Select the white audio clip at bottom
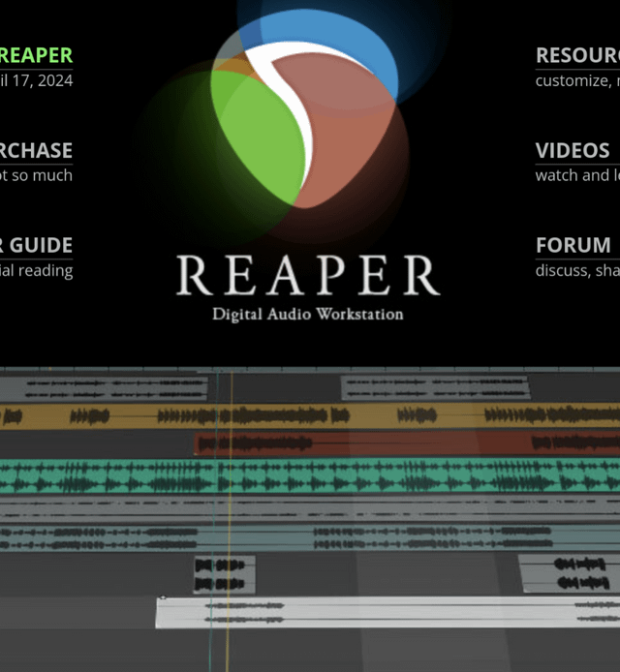 click(387, 613)
